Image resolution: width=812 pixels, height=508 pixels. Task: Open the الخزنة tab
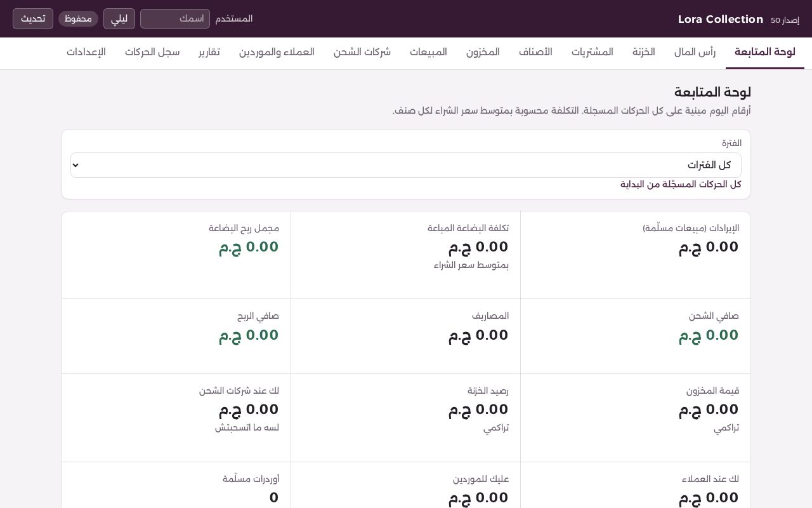tap(644, 52)
